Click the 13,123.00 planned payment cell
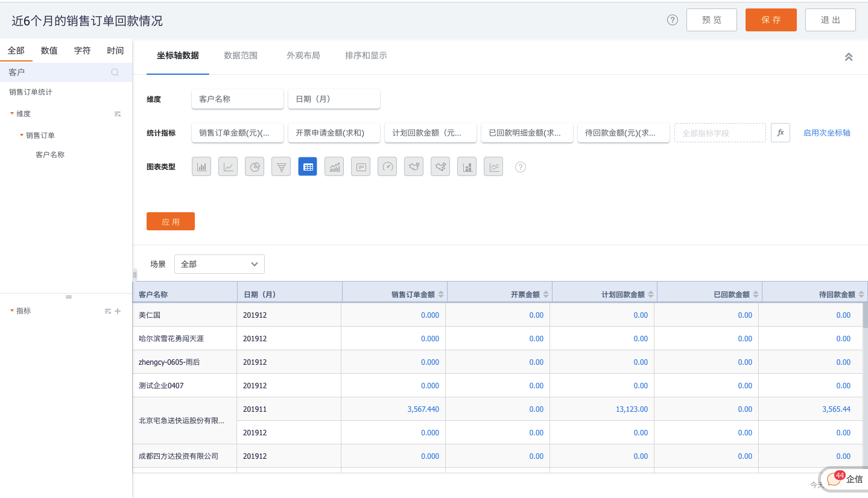 (602, 409)
